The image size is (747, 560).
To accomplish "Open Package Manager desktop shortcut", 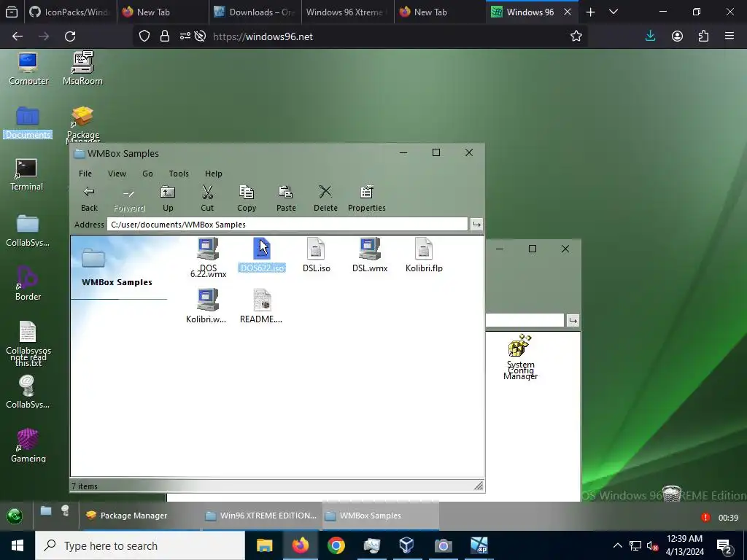I will click(x=82, y=124).
